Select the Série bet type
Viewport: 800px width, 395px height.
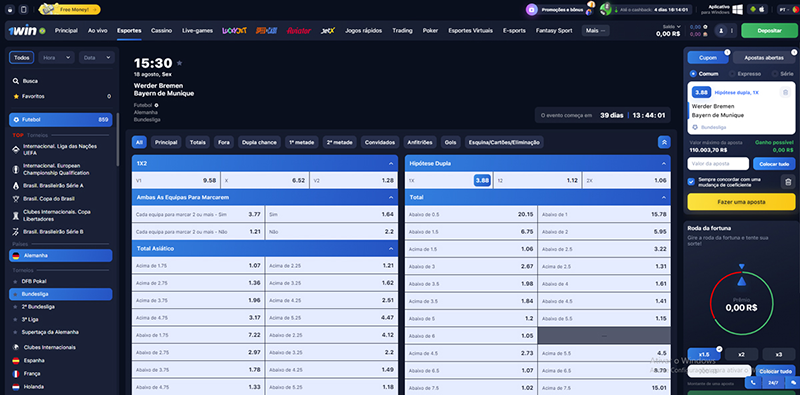point(783,74)
